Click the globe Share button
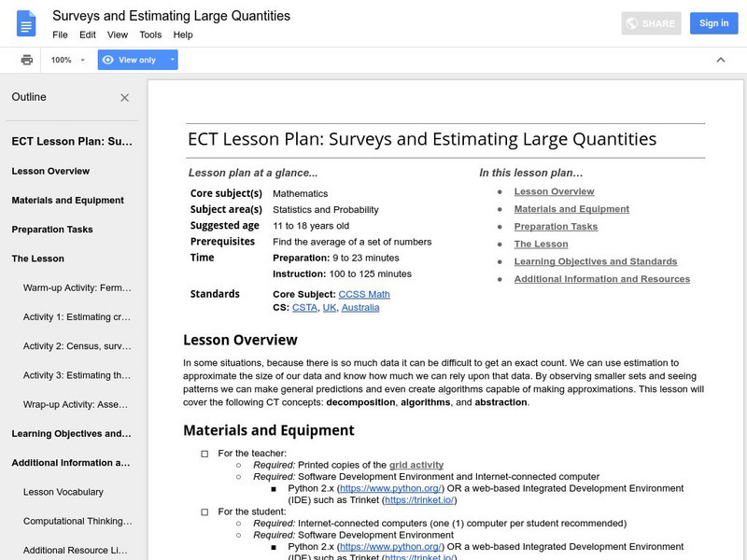This screenshot has width=747, height=560. point(652,23)
